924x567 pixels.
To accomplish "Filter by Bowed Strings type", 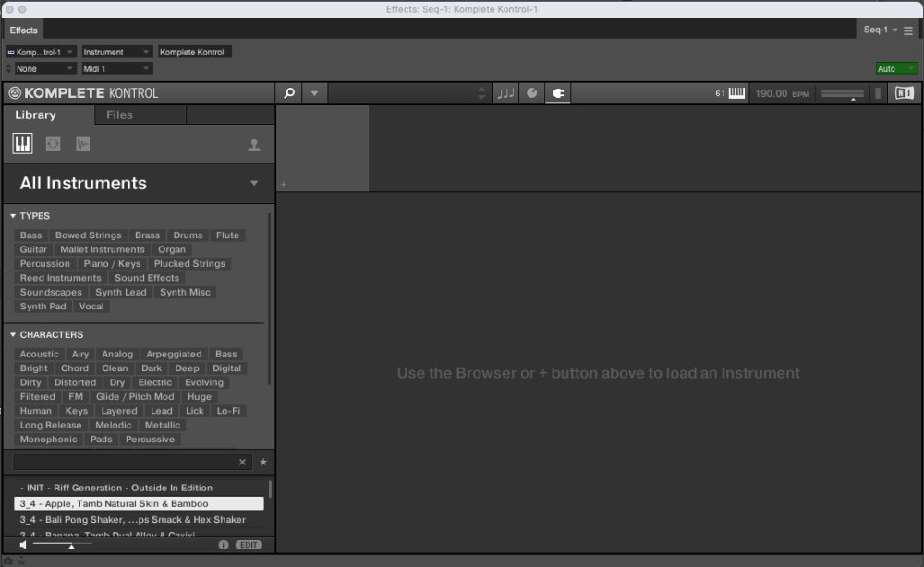I will tap(89, 235).
